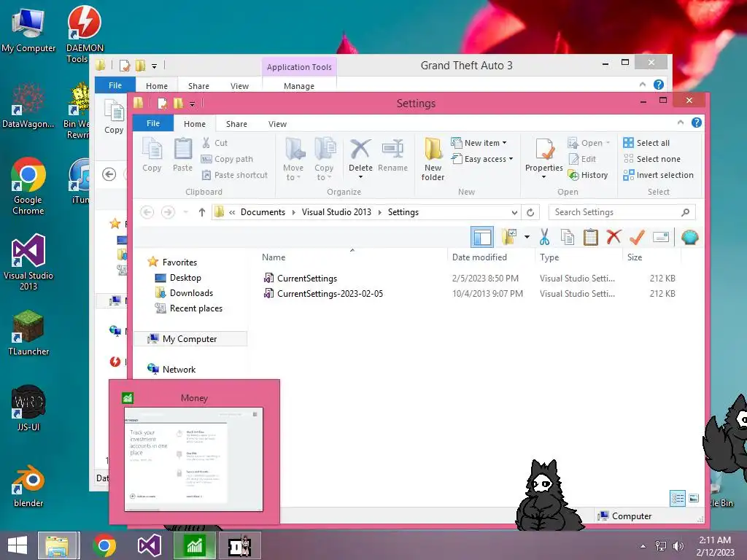Click the copy pages toolbar icon
This screenshot has height=560, width=747.
tap(568, 237)
